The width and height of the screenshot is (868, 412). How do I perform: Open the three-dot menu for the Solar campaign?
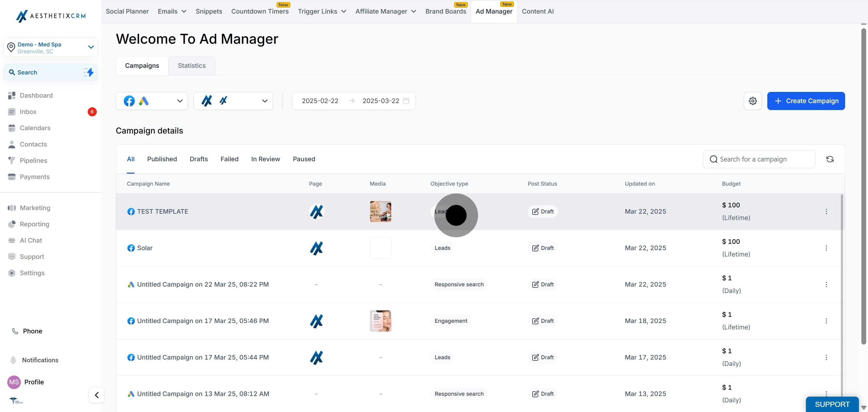click(826, 248)
